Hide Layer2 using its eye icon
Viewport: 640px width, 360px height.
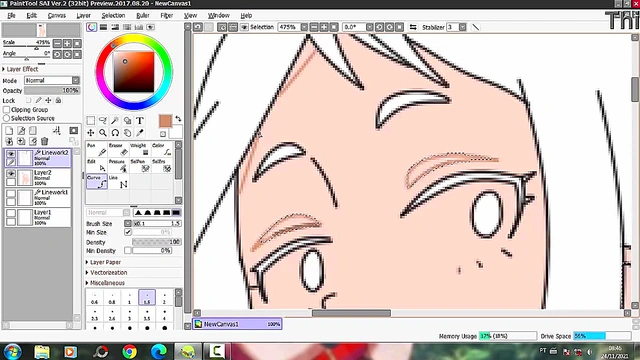[11, 173]
